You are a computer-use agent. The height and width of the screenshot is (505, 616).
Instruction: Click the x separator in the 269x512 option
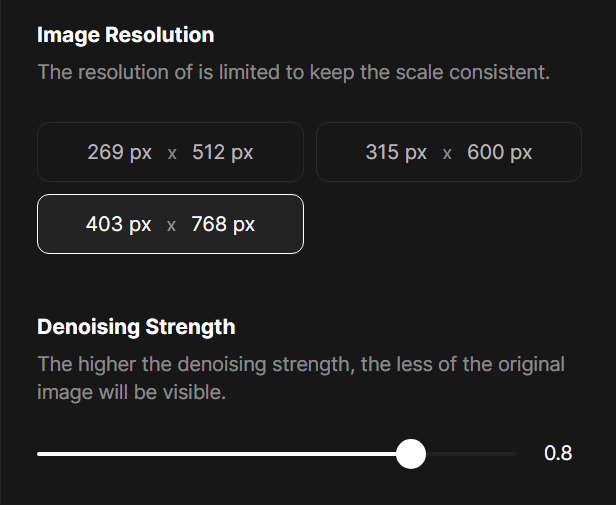click(172, 153)
